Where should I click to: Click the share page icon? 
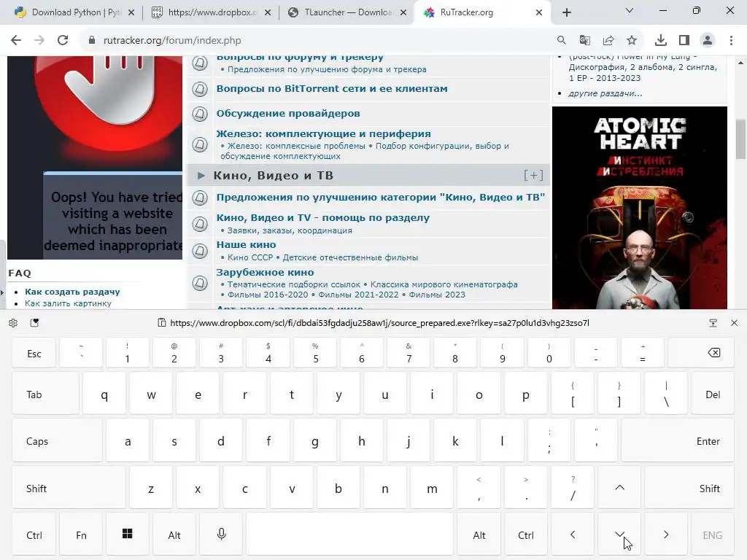click(608, 41)
